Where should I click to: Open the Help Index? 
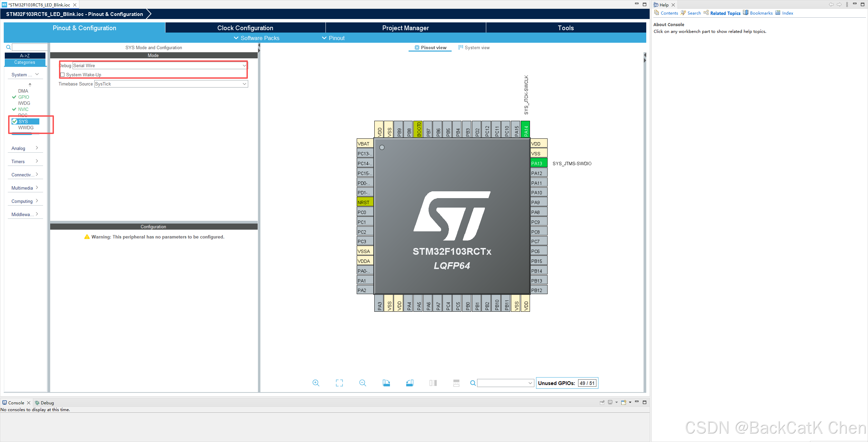tap(787, 13)
